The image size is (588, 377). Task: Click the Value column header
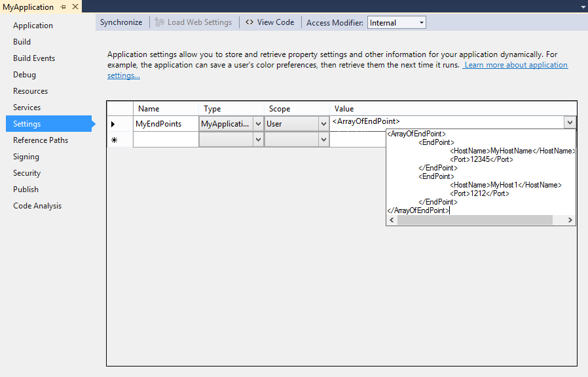(453, 109)
